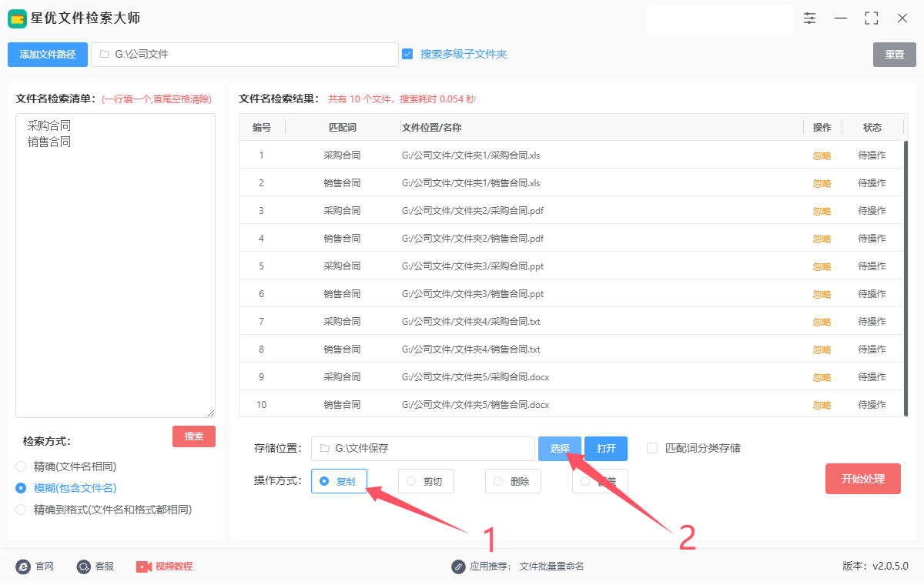Viewport: 924px width, 585px height.
Task: Click file path G:/公司文件/文件夹2/销售合同.pdf
Action: pos(473,239)
